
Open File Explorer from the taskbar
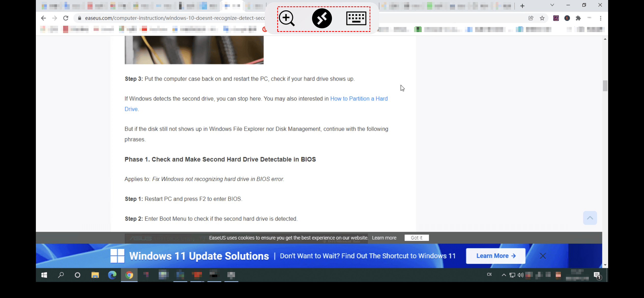(95, 275)
